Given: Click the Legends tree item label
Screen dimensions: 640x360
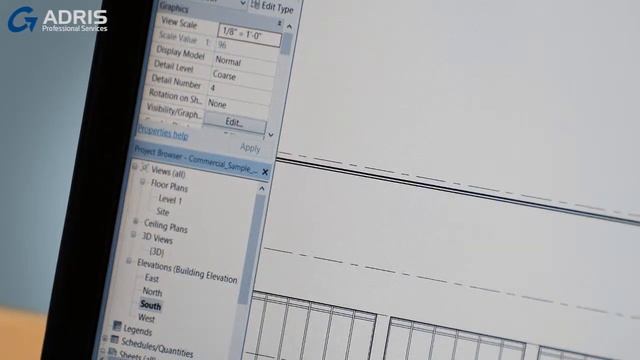Looking at the screenshot, I should (x=138, y=330).
